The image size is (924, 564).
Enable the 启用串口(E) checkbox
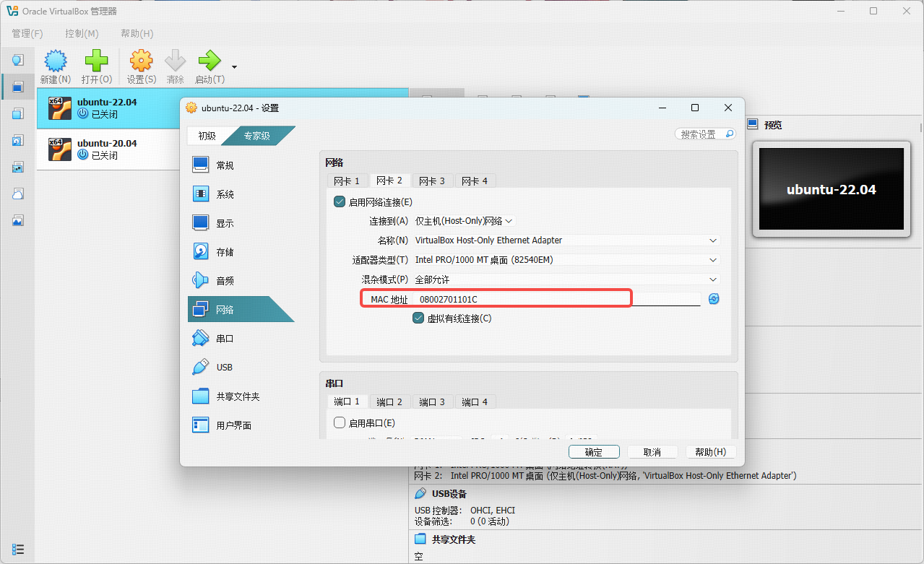[340, 423]
